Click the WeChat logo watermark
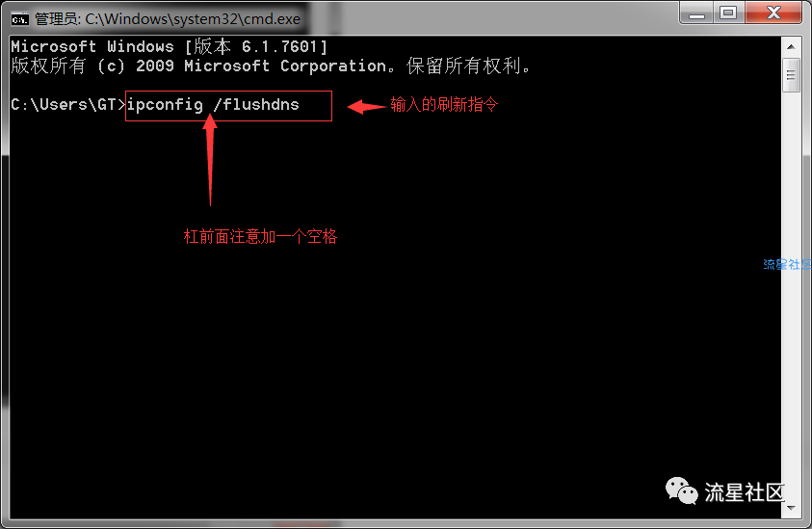812x529 pixels. coord(682,490)
